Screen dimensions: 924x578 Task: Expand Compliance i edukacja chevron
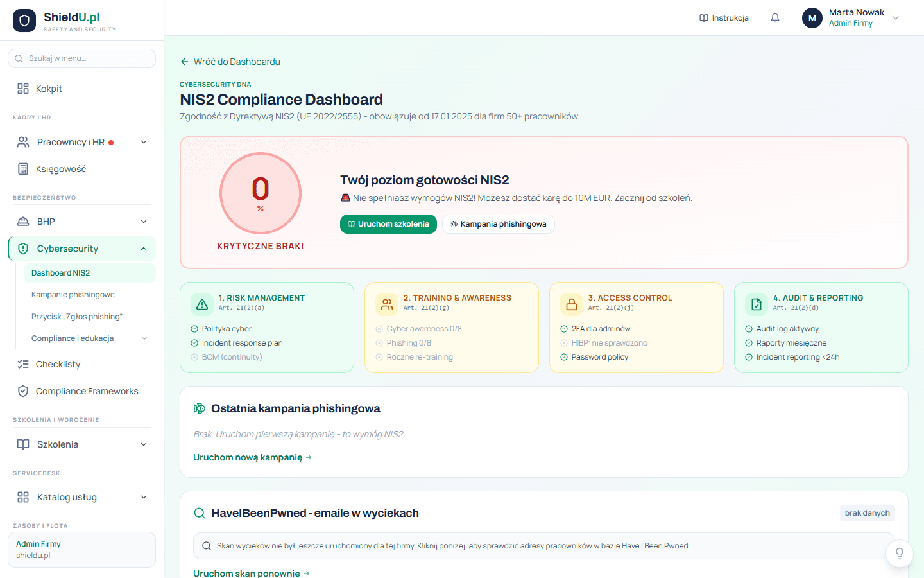point(144,338)
